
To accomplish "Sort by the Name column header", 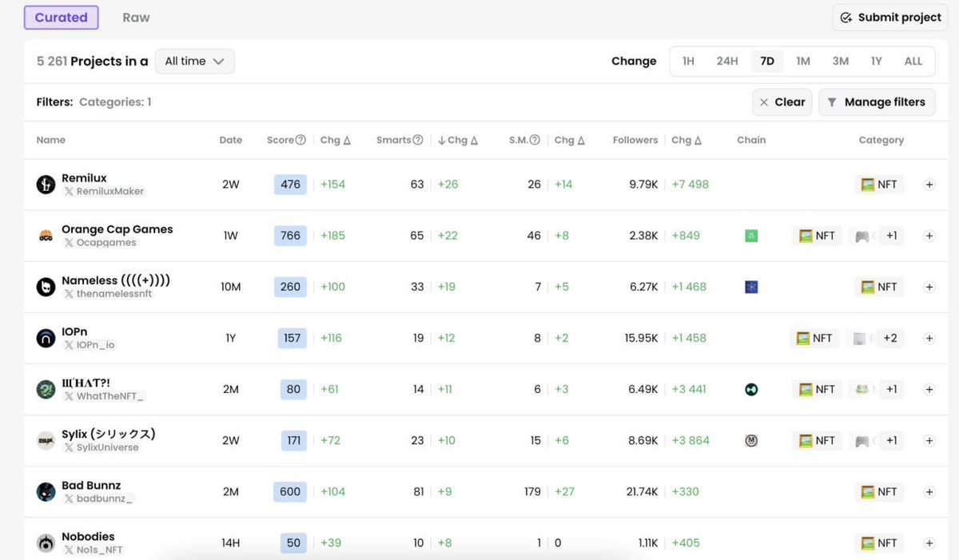I will (x=51, y=140).
